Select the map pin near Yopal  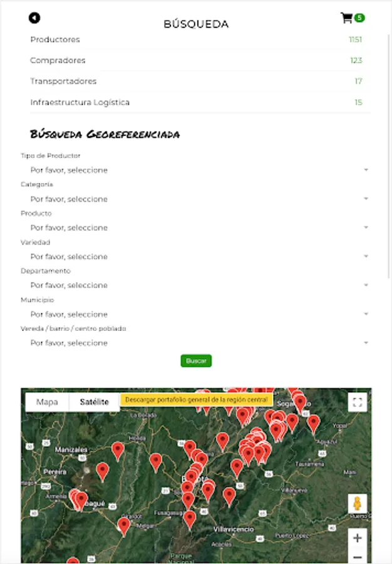(x=314, y=424)
